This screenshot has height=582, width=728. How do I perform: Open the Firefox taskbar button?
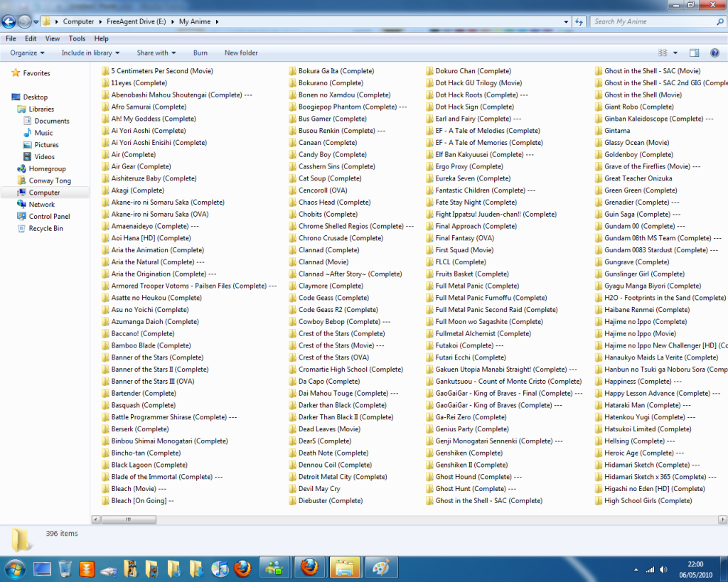(x=309, y=568)
